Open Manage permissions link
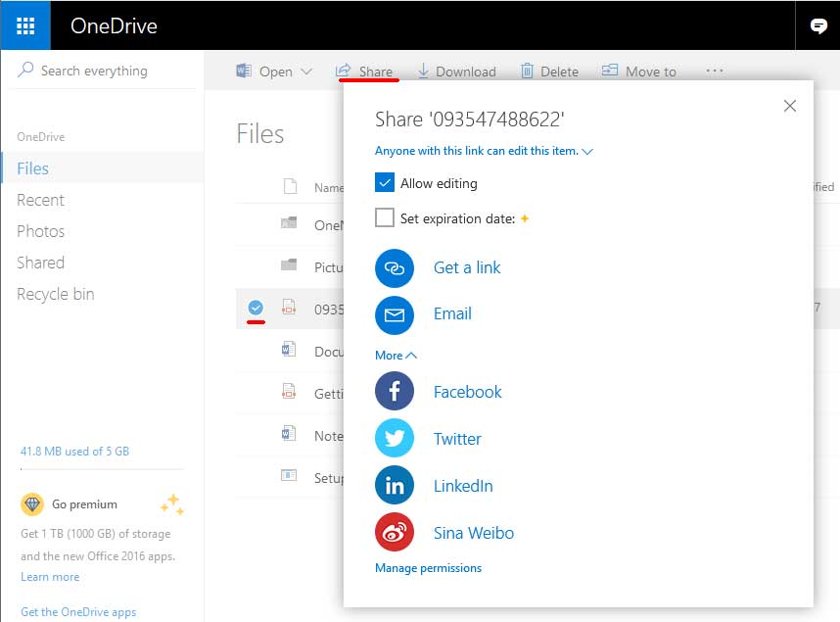 coord(428,568)
